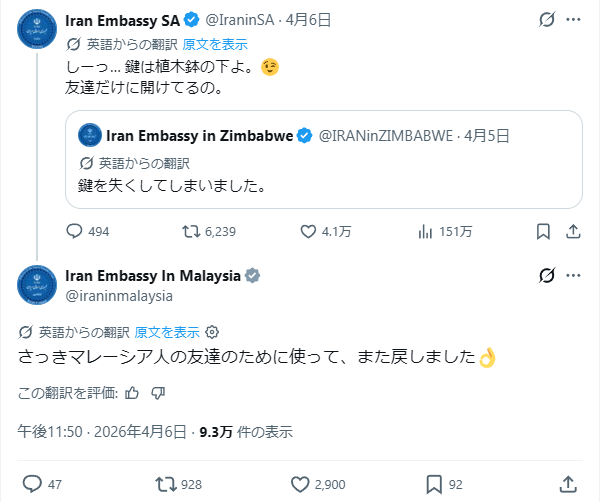This screenshot has height=502, width=602.
Task: Show original text of Malaysia embassy tweet
Action: (167, 332)
